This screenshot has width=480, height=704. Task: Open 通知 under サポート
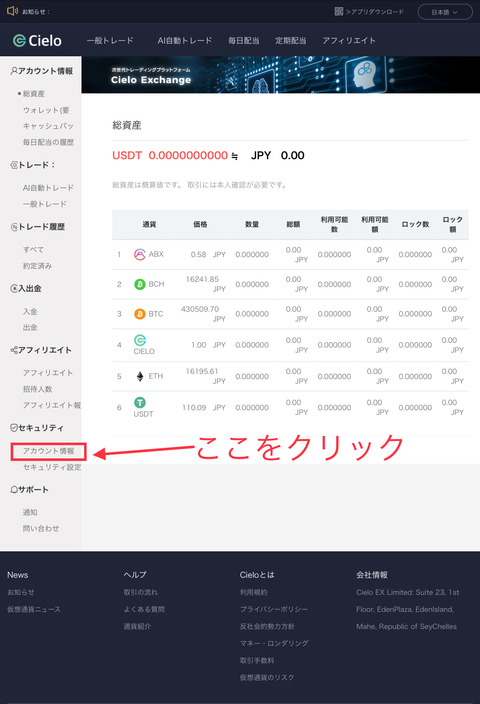click(30, 512)
